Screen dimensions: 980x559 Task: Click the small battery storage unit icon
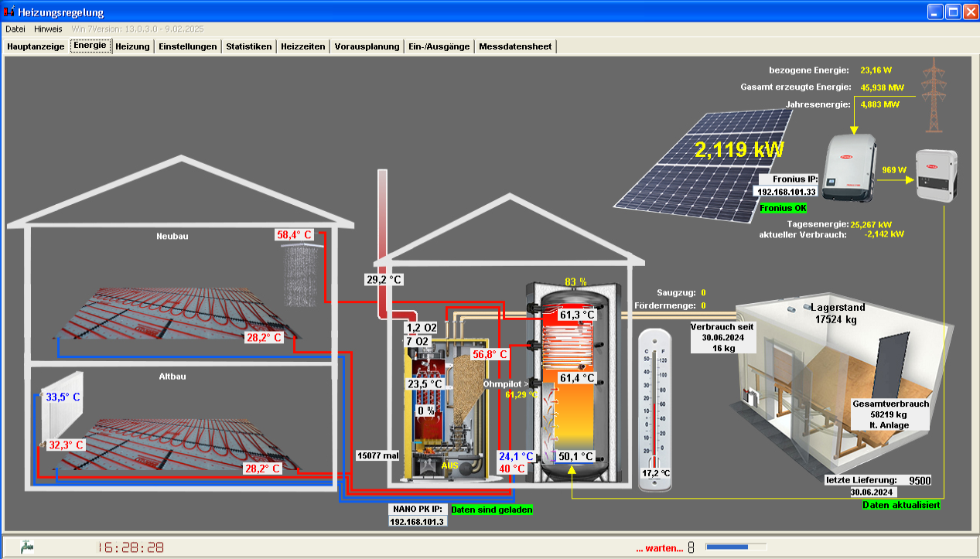click(936, 176)
